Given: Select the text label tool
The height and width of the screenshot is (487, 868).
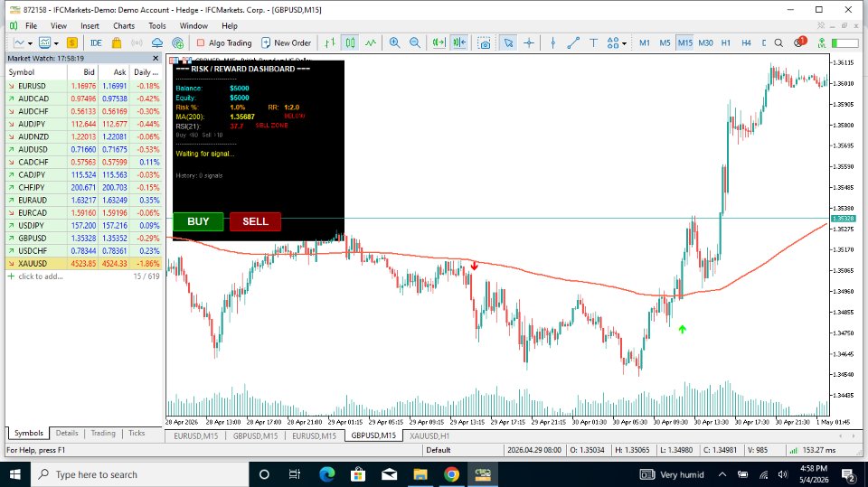Looking at the screenshot, I should pos(593,42).
